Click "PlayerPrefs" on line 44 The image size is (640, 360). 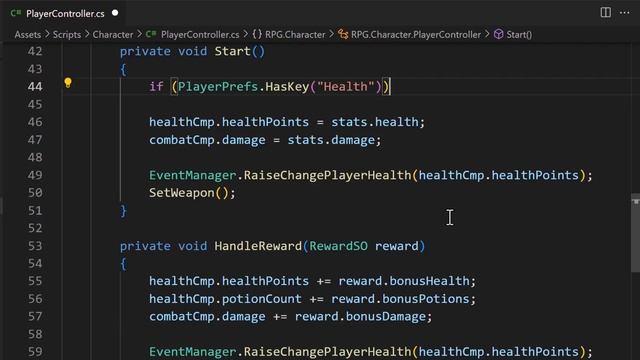coord(218,87)
